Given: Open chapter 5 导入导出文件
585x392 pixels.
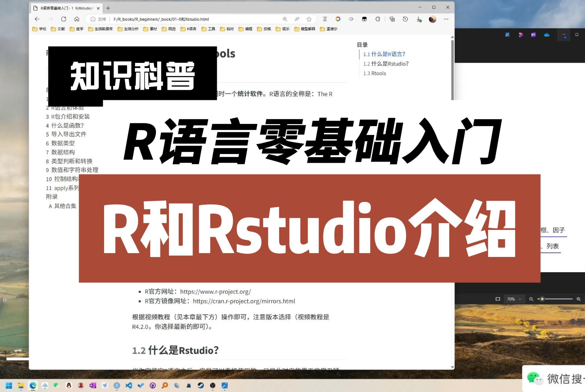Looking at the screenshot, I should click(66, 134).
